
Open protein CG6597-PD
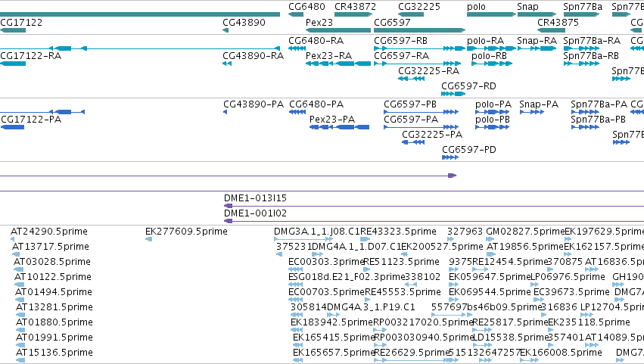tap(469, 150)
